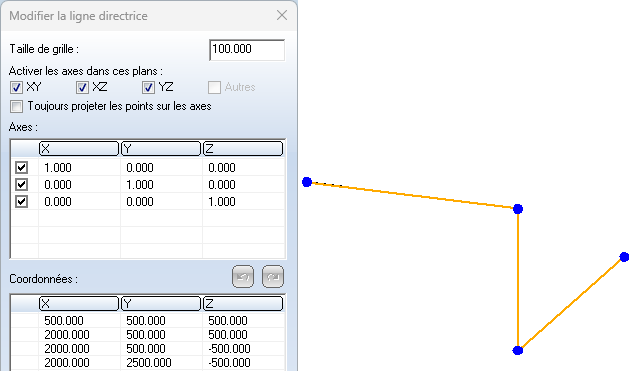Click the blue corner point joining the long and vertical segments

coord(518,209)
